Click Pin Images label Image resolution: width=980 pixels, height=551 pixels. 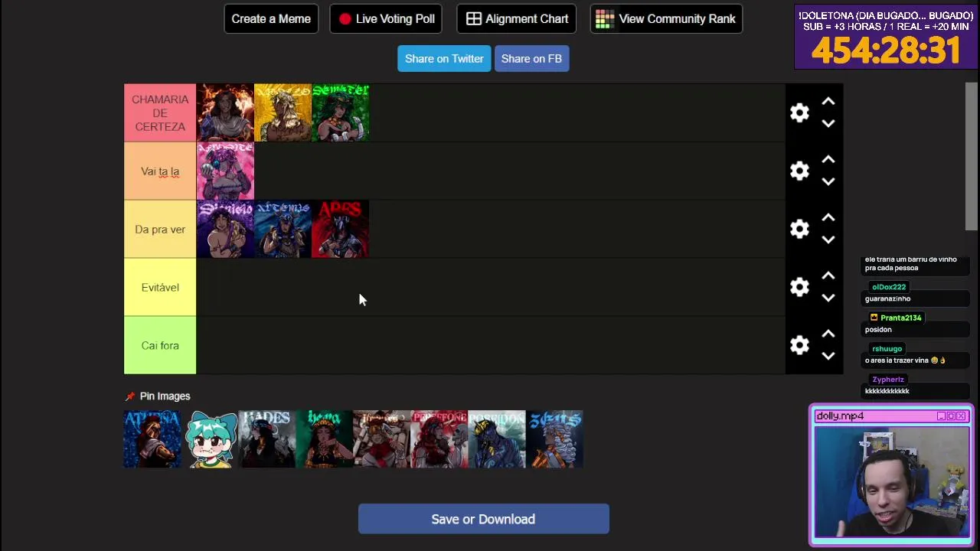point(165,396)
